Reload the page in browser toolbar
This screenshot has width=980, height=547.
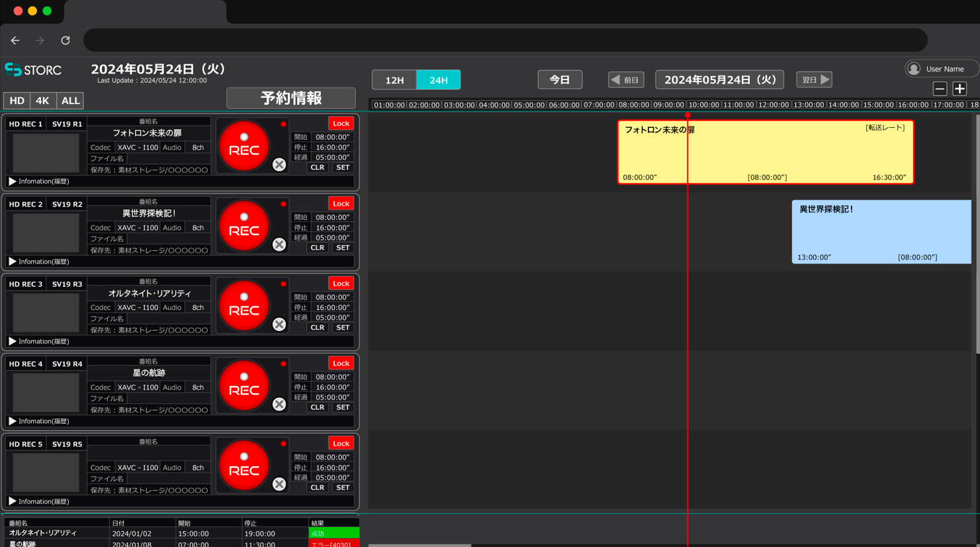click(66, 40)
